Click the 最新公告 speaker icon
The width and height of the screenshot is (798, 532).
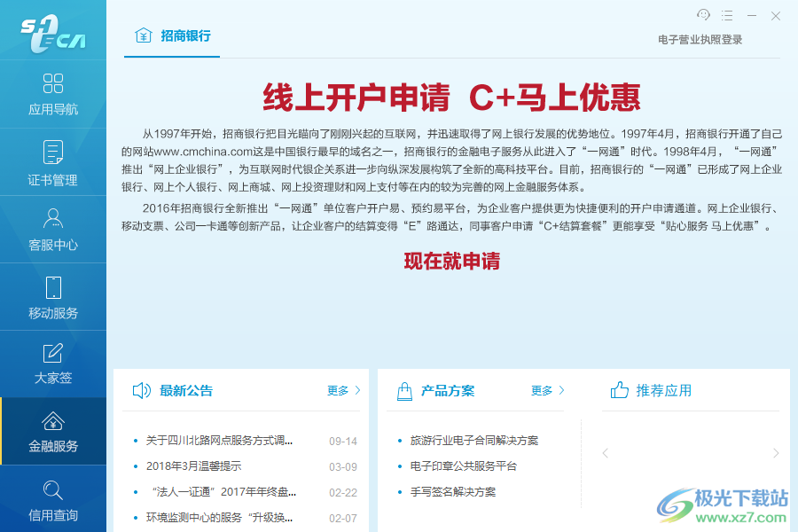pyautogui.click(x=142, y=390)
